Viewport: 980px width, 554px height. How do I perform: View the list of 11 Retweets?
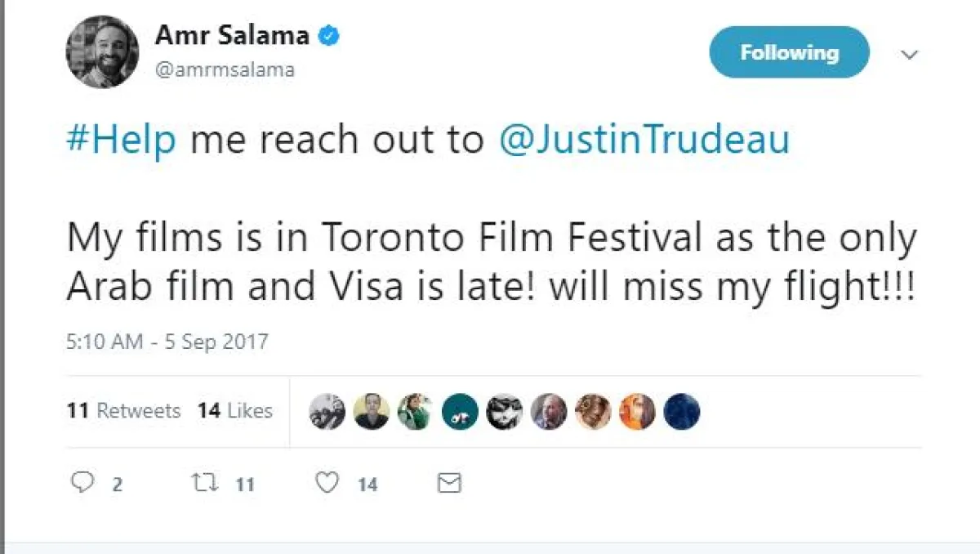click(124, 411)
